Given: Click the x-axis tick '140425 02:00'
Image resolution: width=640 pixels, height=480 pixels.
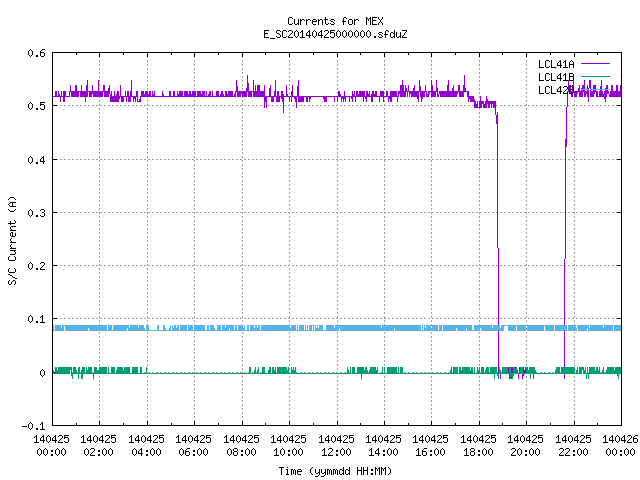Looking at the screenshot, I should pyautogui.click(x=98, y=446).
